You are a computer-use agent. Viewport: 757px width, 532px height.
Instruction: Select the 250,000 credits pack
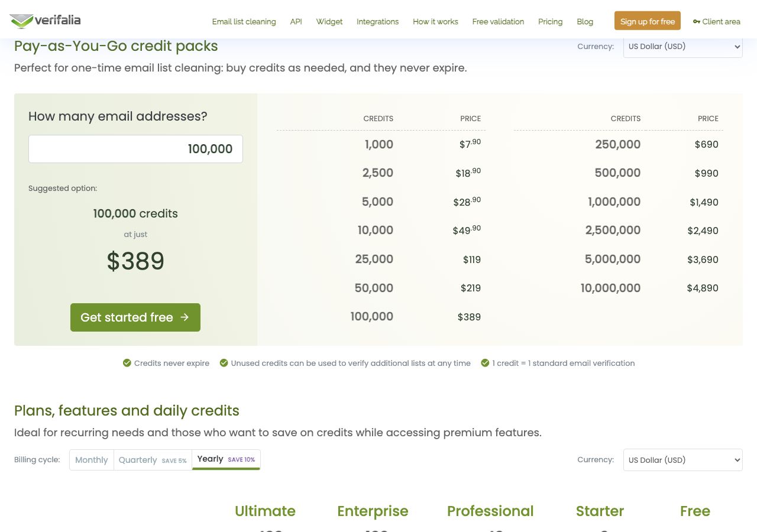coord(619,144)
